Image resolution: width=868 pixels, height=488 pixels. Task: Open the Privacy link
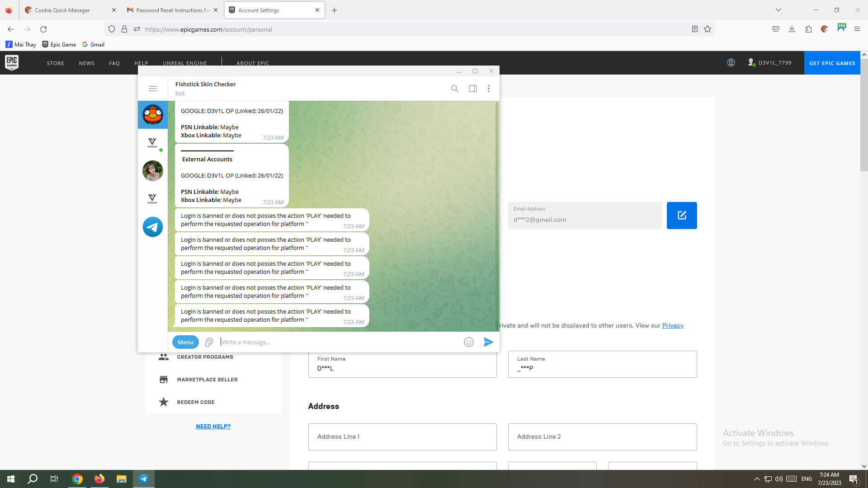(673, 325)
